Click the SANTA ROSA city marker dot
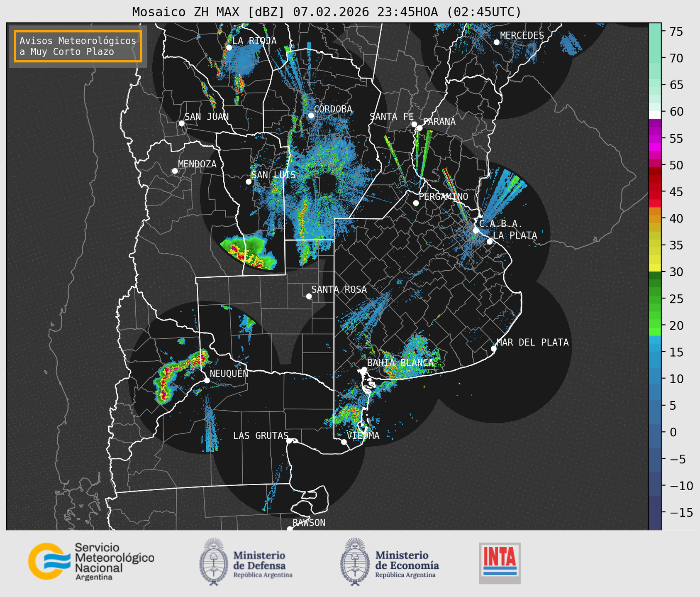Viewport: 700px width, 597px height. coord(309,296)
